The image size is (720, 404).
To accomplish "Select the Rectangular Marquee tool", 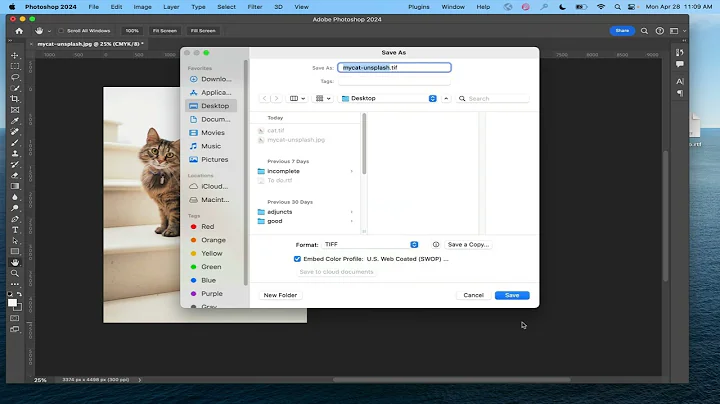I will [15, 66].
